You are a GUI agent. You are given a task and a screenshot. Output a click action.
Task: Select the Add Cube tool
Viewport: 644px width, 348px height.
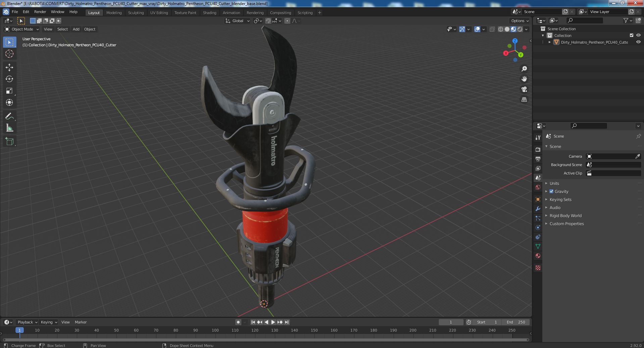pos(9,141)
